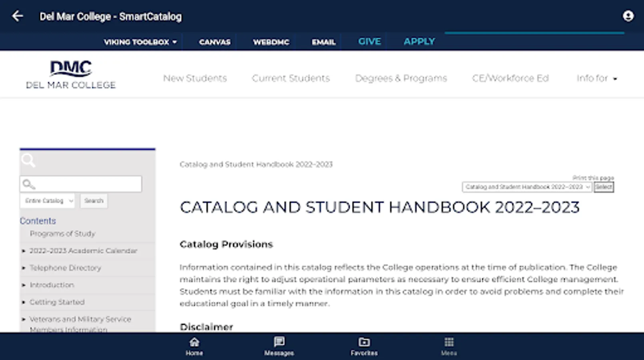The image size is (644, 360).
Task: Click the magnifier icon inside the search box
Action: [x=28, y=184]
